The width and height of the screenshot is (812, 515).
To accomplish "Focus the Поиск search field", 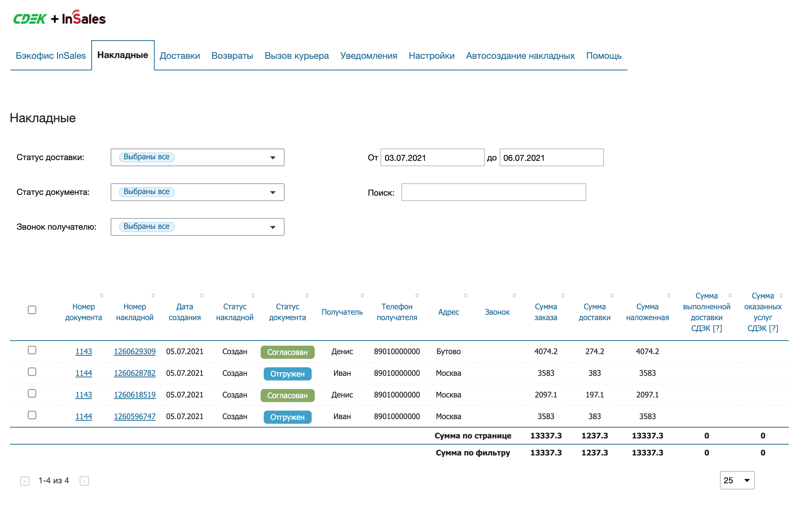I will (493, 192).
